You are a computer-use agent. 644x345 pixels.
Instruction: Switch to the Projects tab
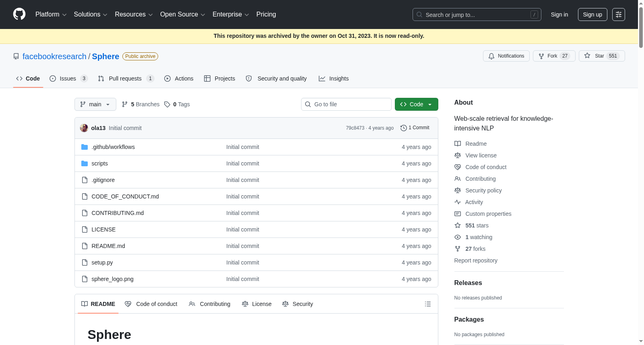219,79
